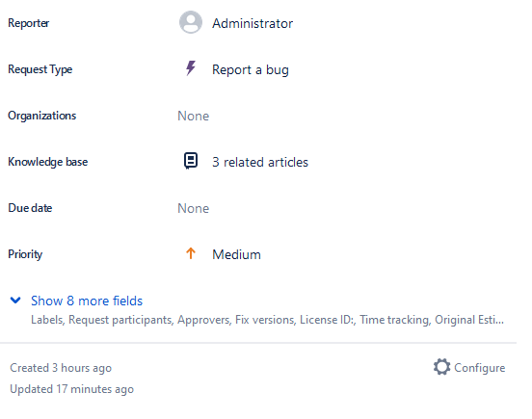Click the Updated 17 minutes ago timestamp
The image size is (532, 419).
point(72,389)
